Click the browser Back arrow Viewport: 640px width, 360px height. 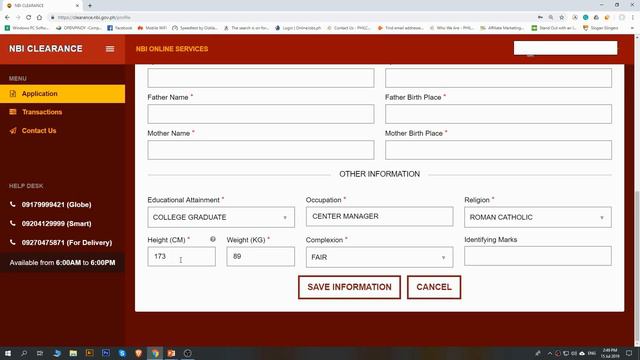(x=7, y=17)
